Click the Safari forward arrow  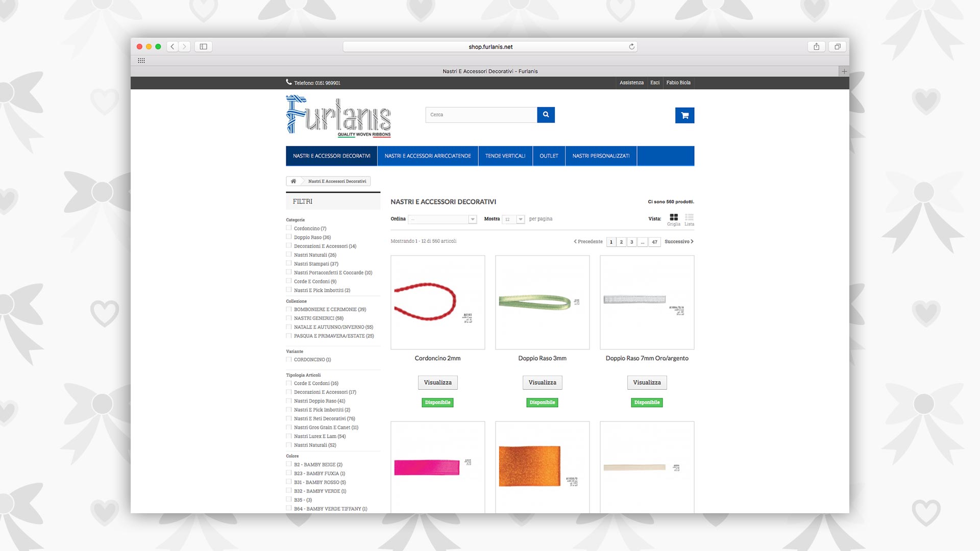(185, 46)
